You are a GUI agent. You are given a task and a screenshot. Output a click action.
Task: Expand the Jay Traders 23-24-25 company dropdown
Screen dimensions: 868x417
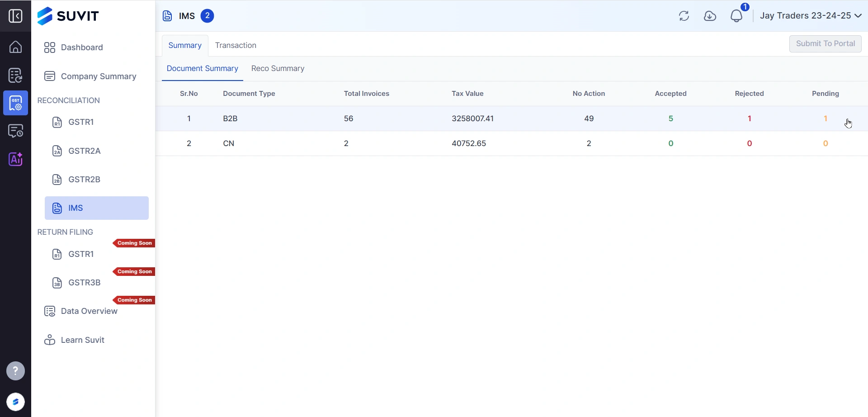click(811, 16)
